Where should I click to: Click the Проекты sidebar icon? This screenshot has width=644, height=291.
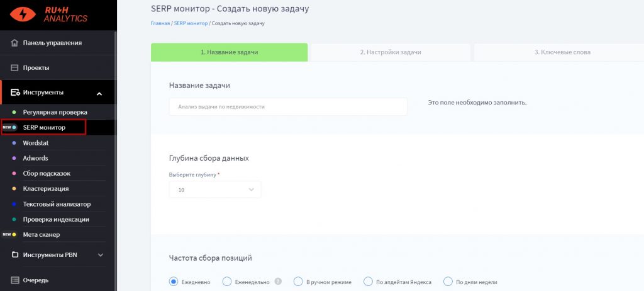tap(15, 67)
